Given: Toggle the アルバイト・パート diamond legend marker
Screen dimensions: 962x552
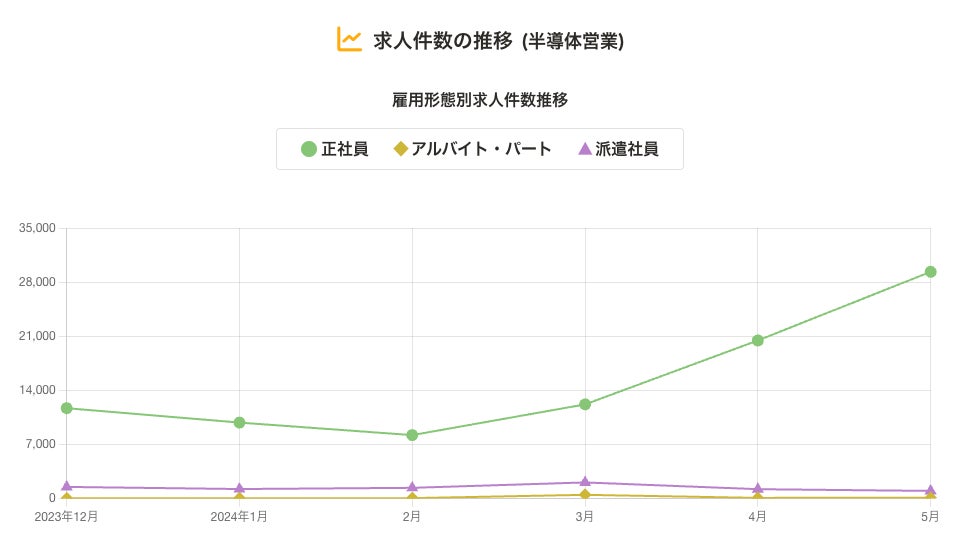Looking at the screenshot, I should point(401,149).
